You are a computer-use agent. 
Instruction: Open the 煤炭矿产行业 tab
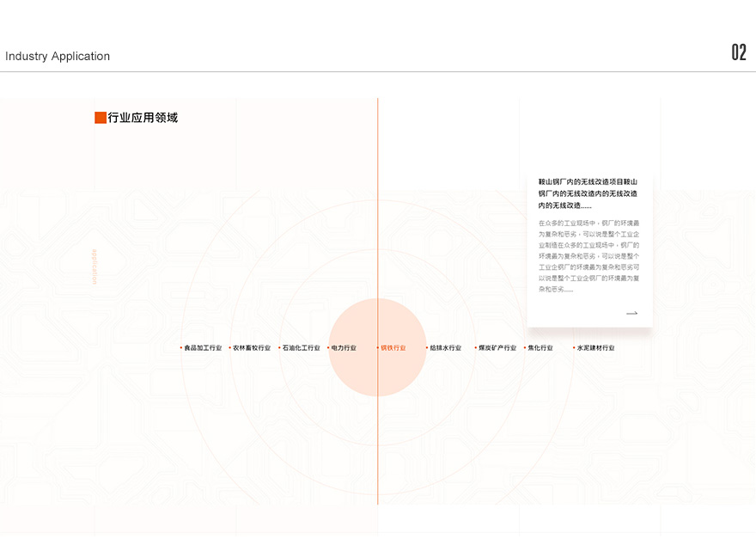pyautogui.click(x=497, y=348)
